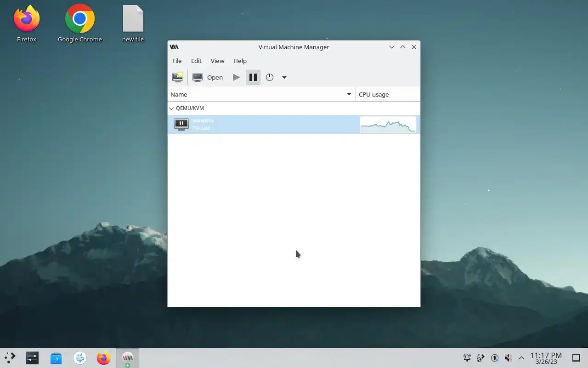Sort by the Name column header

click(x=261, y=94)
